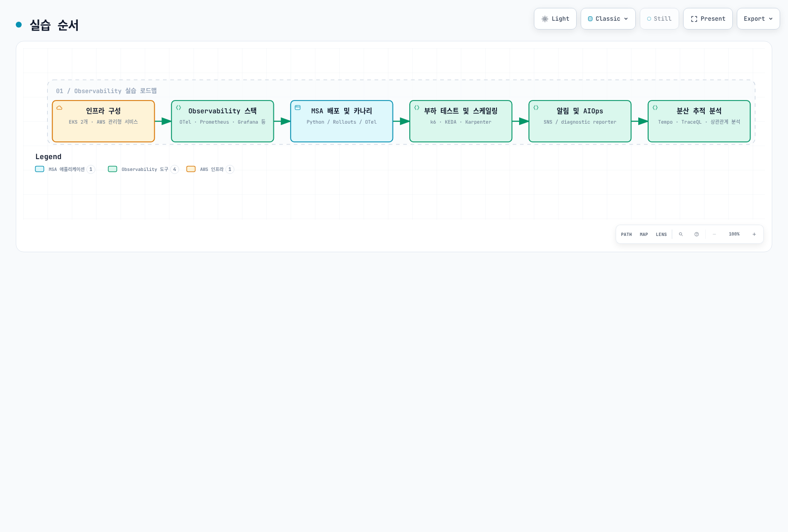This screenshot has width=788, height=532.
Task: Select the 부하 테스트 및 스케일링 node
Action: tap(461, 121)
